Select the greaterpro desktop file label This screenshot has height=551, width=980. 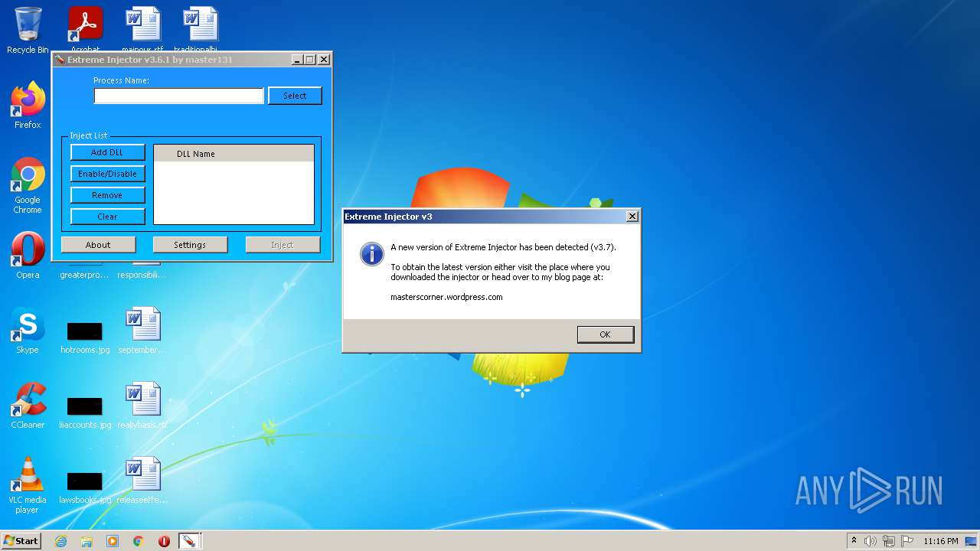(x=85, y=275)
